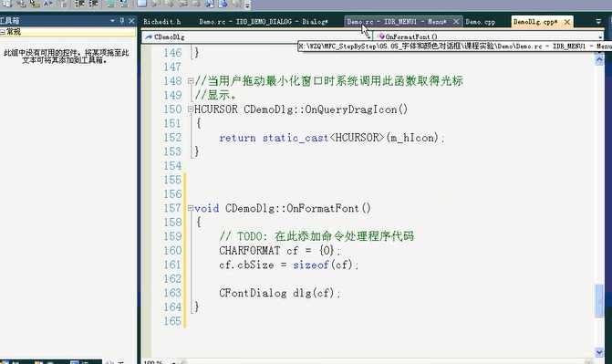Click the OnFormatFont() member combo box

pos(488,36)
